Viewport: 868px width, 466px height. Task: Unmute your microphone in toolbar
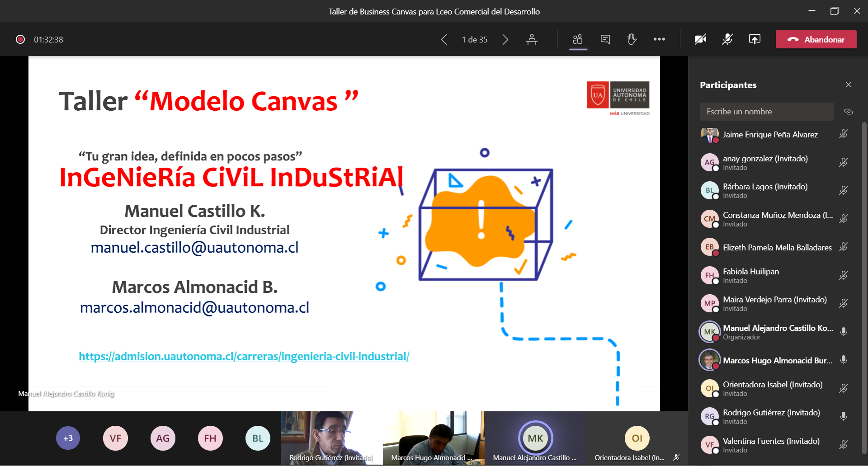[x=727, y=40]
